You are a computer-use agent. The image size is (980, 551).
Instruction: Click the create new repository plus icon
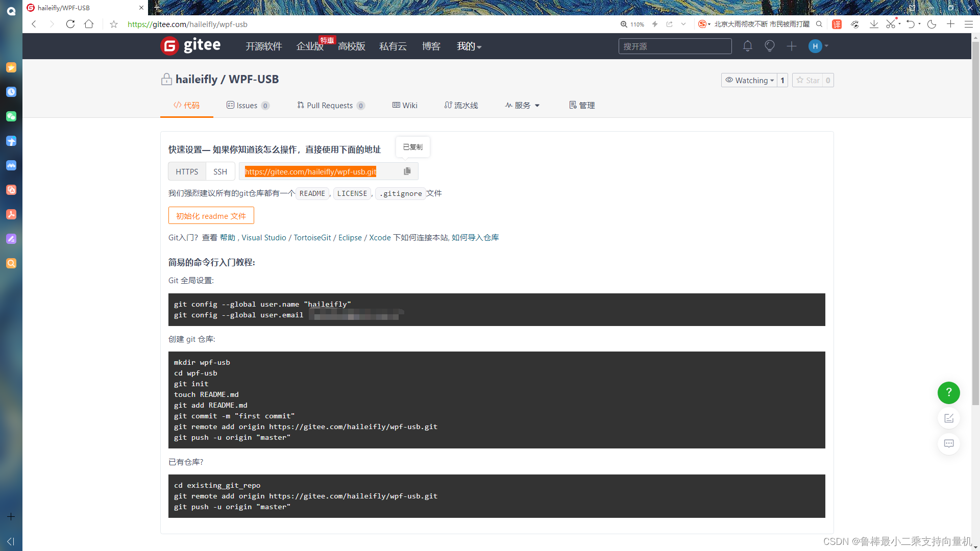pyautogui.click(x=792, y=45)
